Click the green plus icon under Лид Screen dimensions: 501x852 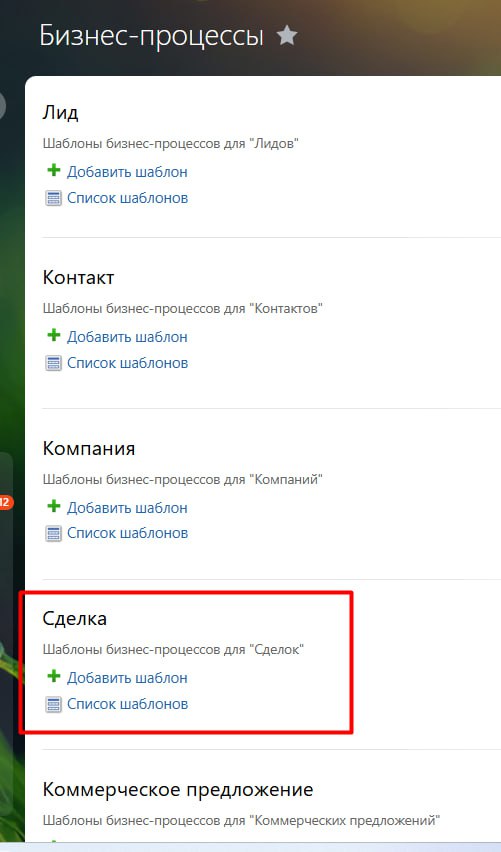(53, 170)
